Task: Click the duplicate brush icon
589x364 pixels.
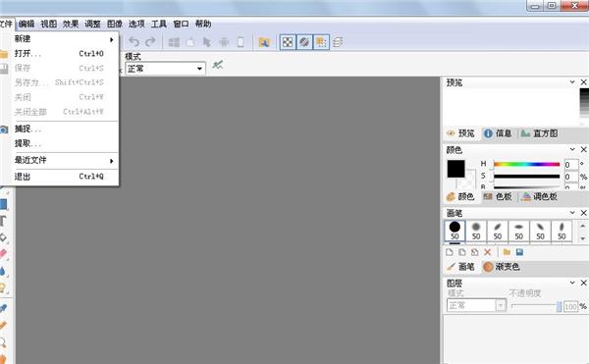Action: pyautogui.click(x=462, y=252)
